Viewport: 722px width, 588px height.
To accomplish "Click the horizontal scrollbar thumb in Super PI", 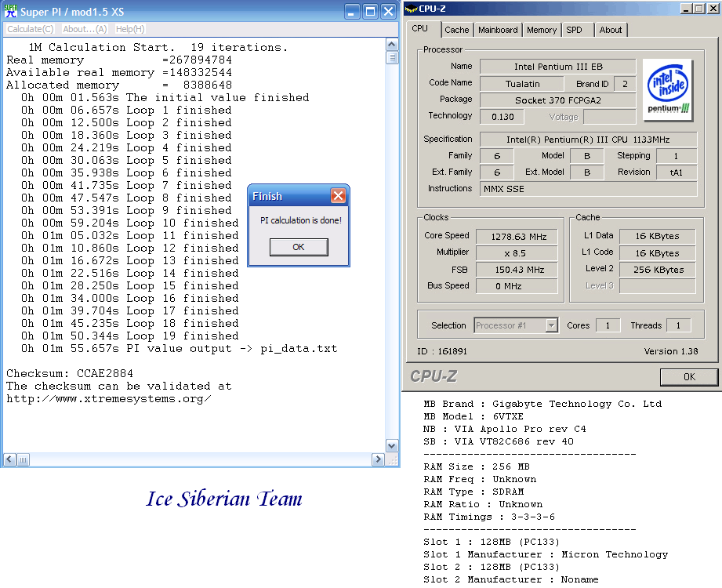I will [23, 459].
